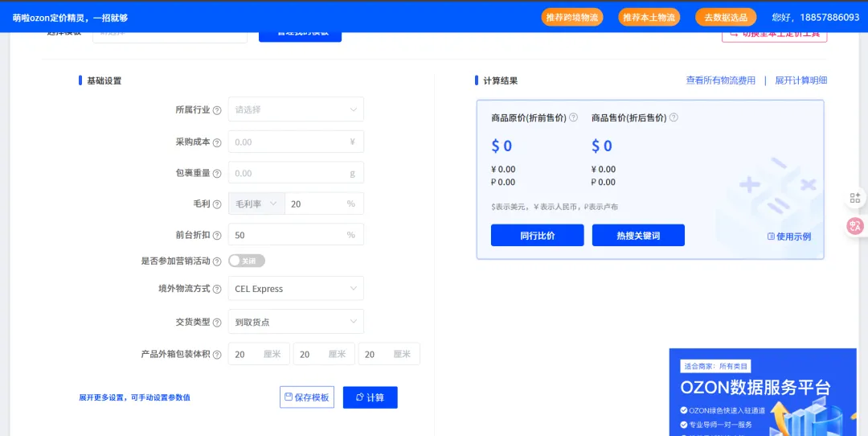Click the 计算 button
The height and width of the screenshot is (436, 868).
click(371, 397)
